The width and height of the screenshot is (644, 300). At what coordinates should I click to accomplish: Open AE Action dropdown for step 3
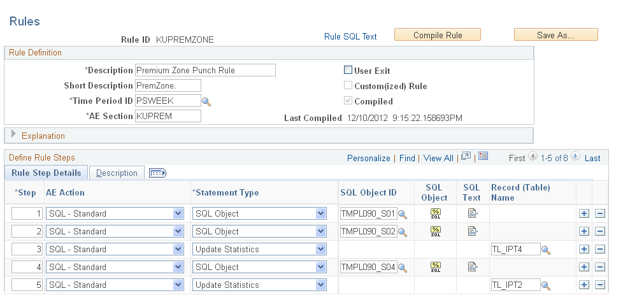(115, 249)
